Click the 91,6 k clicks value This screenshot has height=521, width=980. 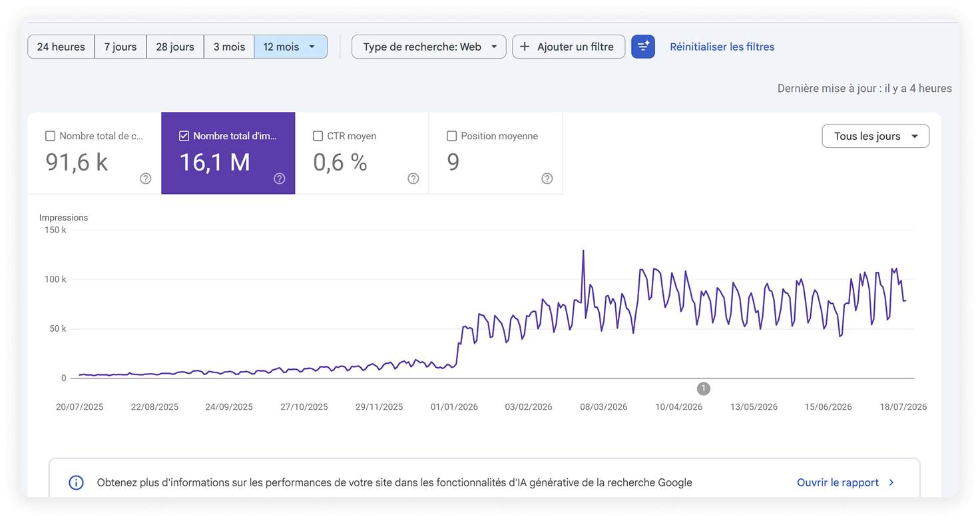77,162
